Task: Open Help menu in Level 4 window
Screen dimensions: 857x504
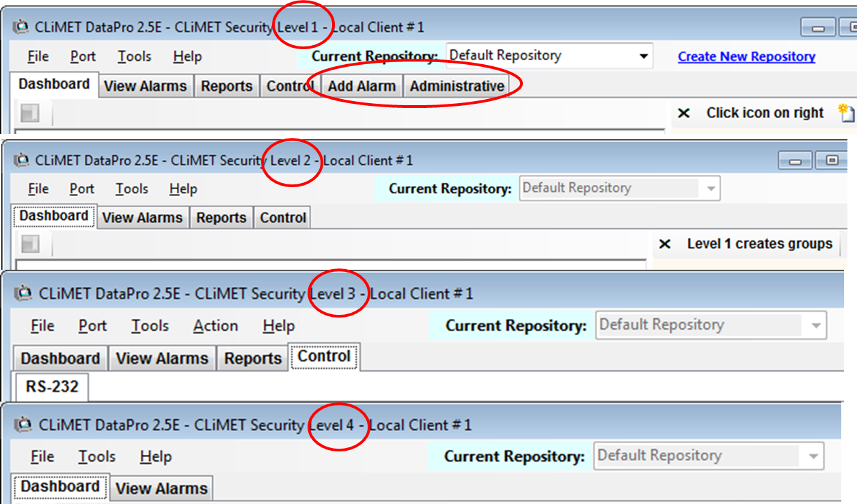Action: [155, 456]
